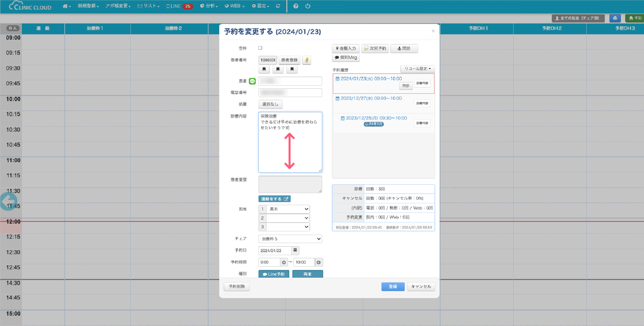Open the 分析 menu in the navbar
Viewport: 644px width, 326px height.
209,6
